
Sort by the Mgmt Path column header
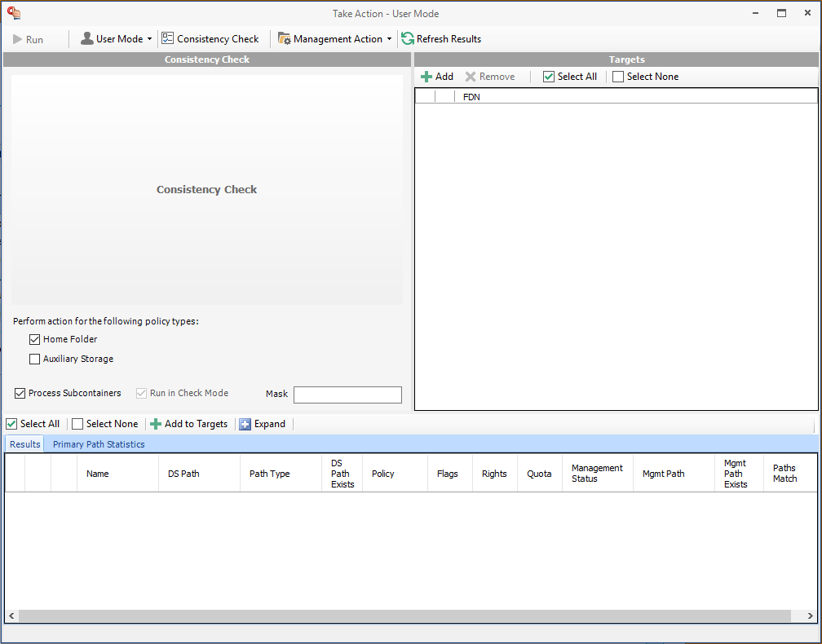tap(674, 474)
